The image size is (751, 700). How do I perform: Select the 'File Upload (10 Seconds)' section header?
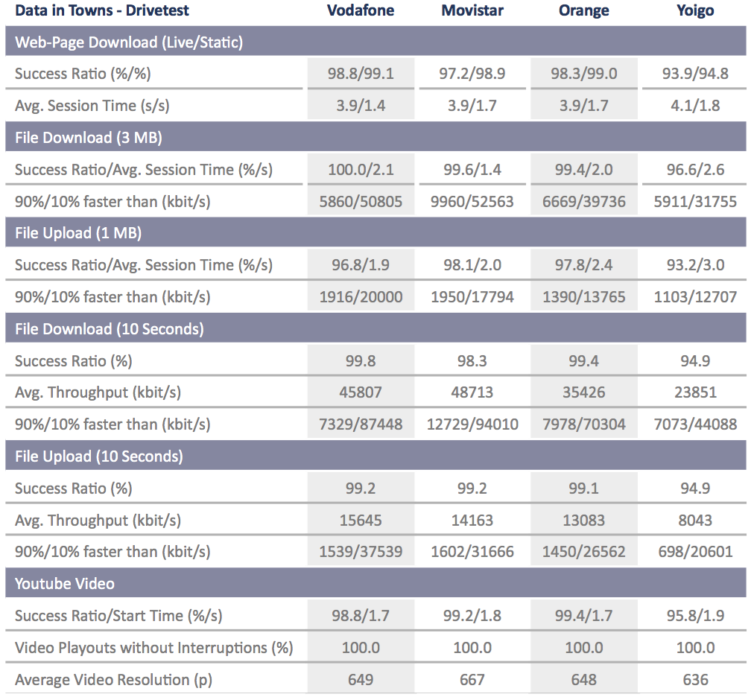(x=375, y=456)
